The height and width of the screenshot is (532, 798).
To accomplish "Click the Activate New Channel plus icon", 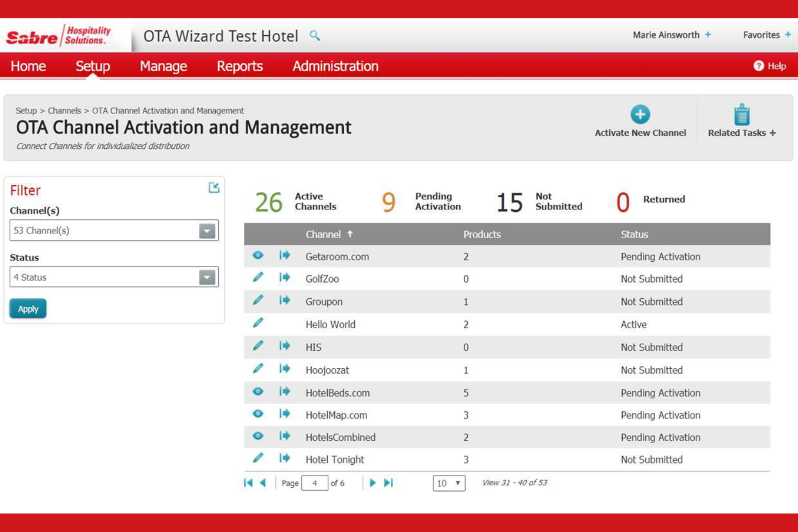I will [640, 114].
